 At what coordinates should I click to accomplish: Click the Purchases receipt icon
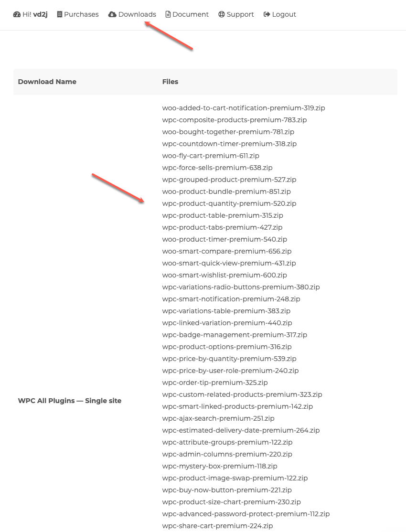[59, 14]
